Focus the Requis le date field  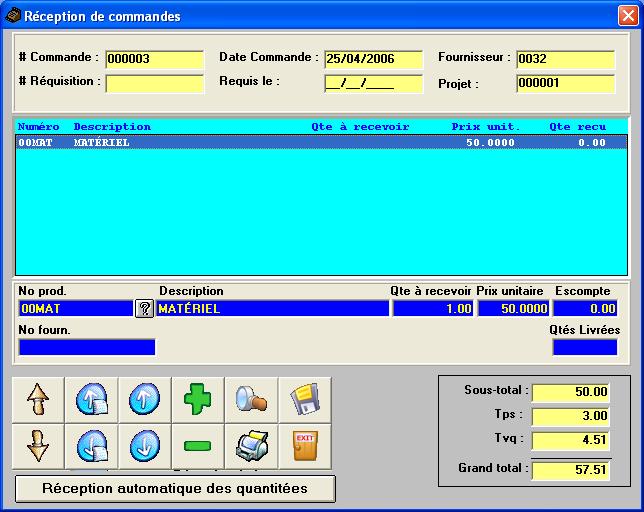[359, 84]
